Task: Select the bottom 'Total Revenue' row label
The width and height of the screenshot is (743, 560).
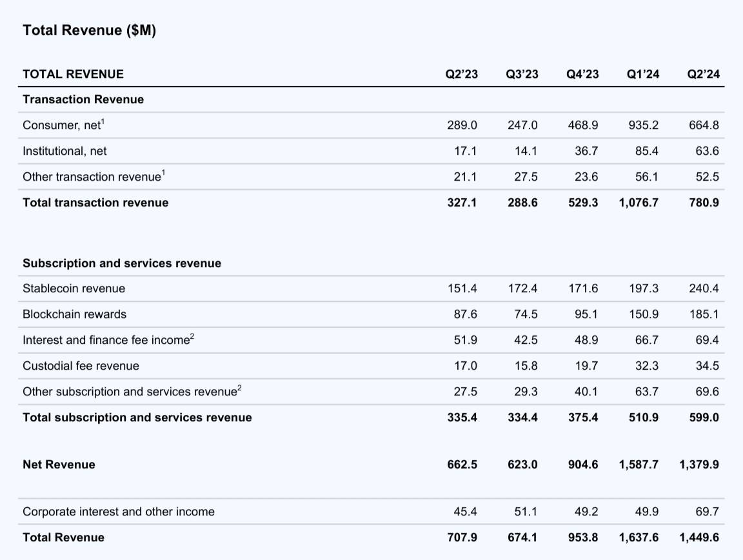Action: click(x=63, y=537)
